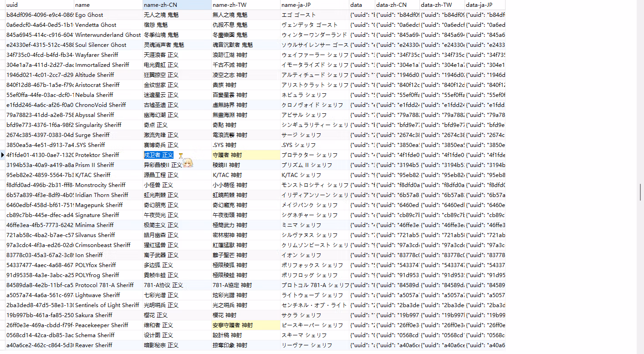Select the ja-JP name cell for Nebula Sheriff
Viewport: 644px width, 354px height.
[315, 95]
